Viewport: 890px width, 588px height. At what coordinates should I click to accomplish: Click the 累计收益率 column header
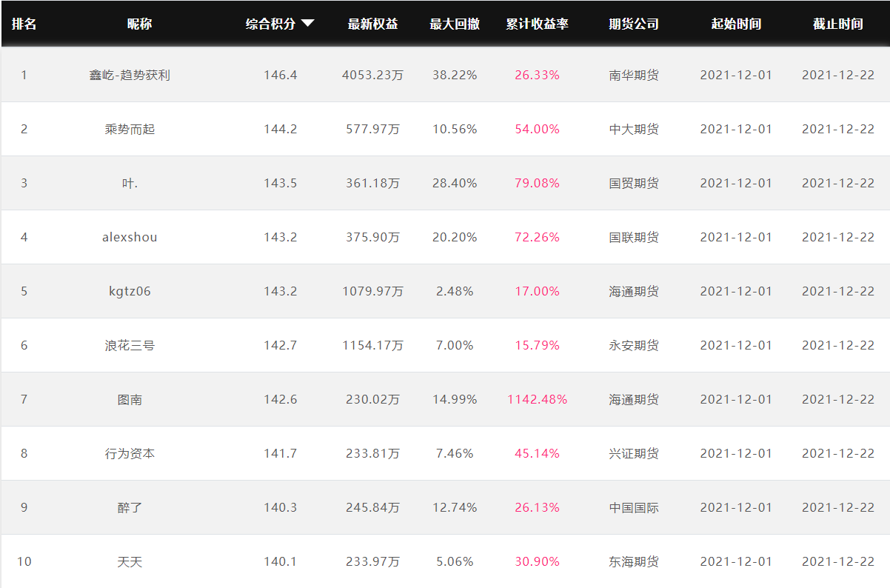[x=538, y=24]
